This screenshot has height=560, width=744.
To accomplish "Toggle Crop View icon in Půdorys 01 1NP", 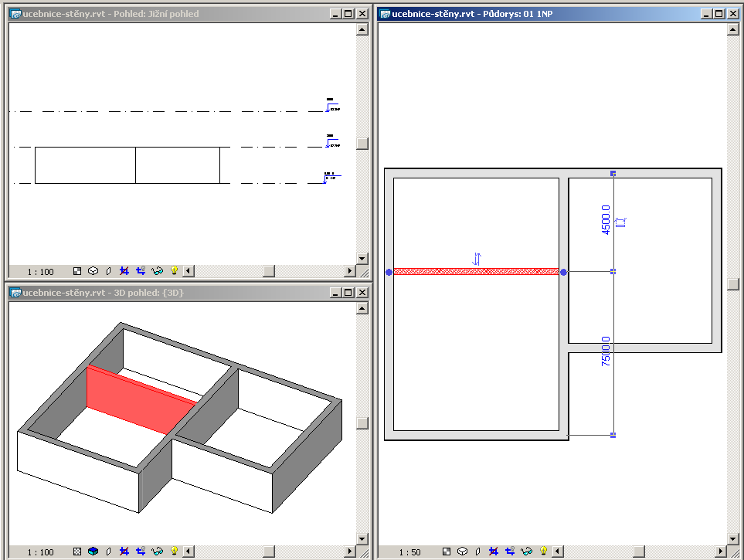I will tap(494, 552).
